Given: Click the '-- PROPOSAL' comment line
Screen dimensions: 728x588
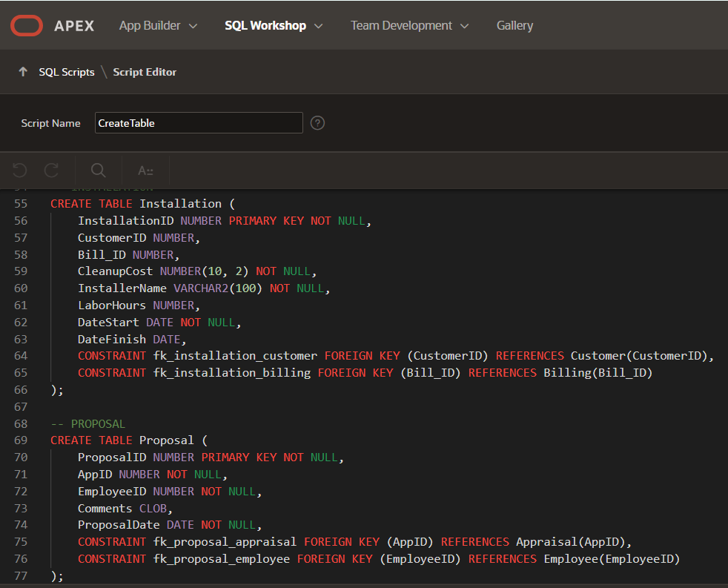Looking at the screenshot, I should point(87,424).
